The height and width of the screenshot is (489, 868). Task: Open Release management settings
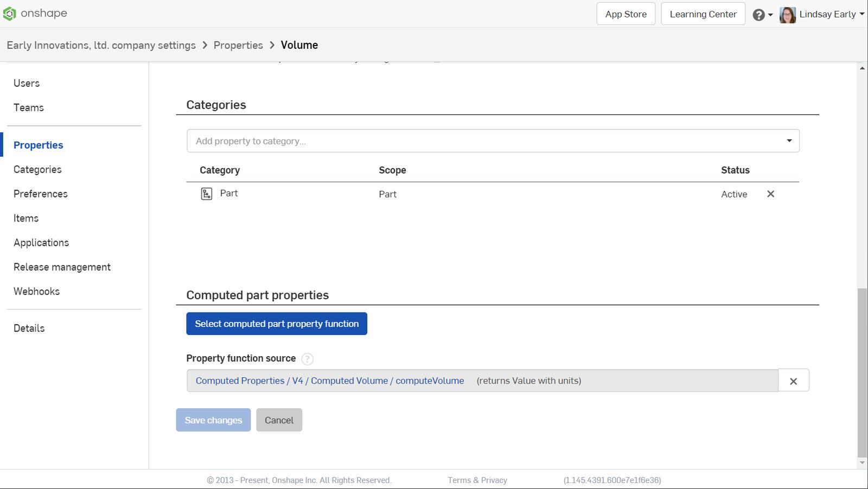62,267
